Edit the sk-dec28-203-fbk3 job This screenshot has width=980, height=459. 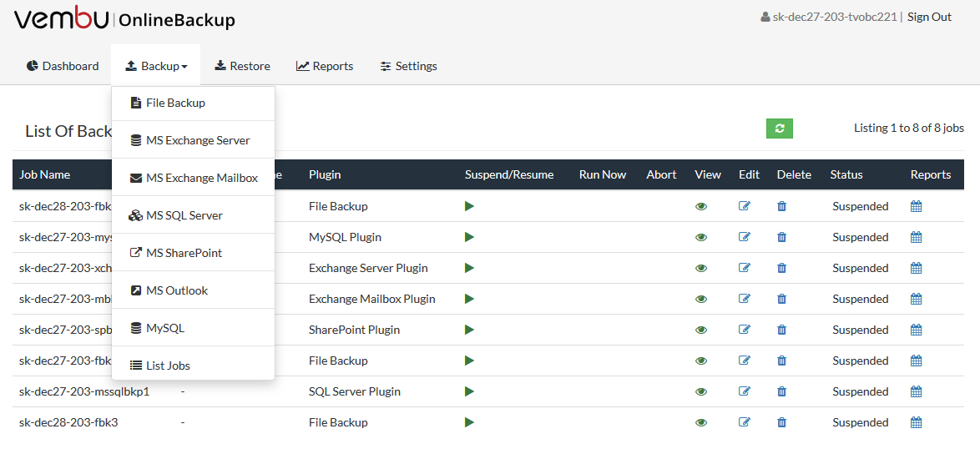(x=744, y=422)
